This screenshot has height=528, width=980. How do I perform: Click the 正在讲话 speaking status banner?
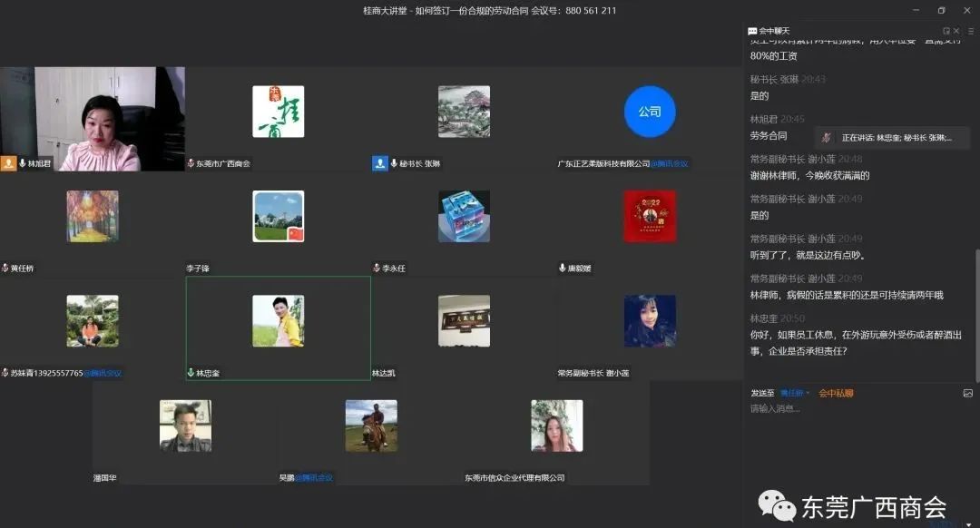[892, 138]
